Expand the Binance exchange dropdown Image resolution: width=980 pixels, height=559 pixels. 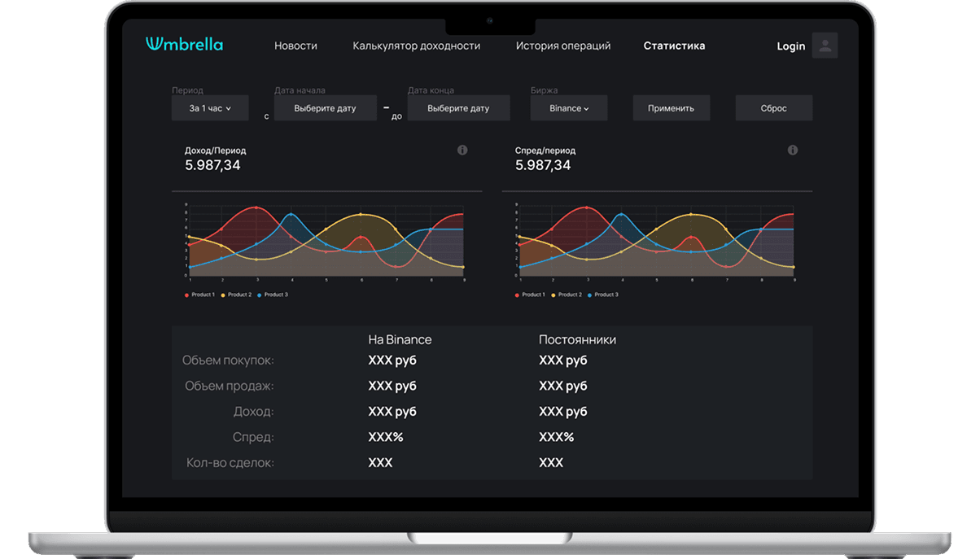coord(569,108)
